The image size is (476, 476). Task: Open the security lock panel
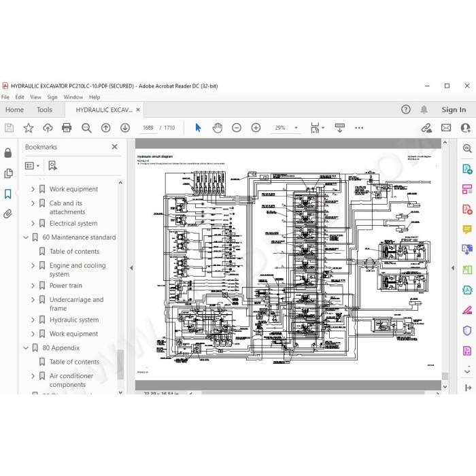click(8, 153)
